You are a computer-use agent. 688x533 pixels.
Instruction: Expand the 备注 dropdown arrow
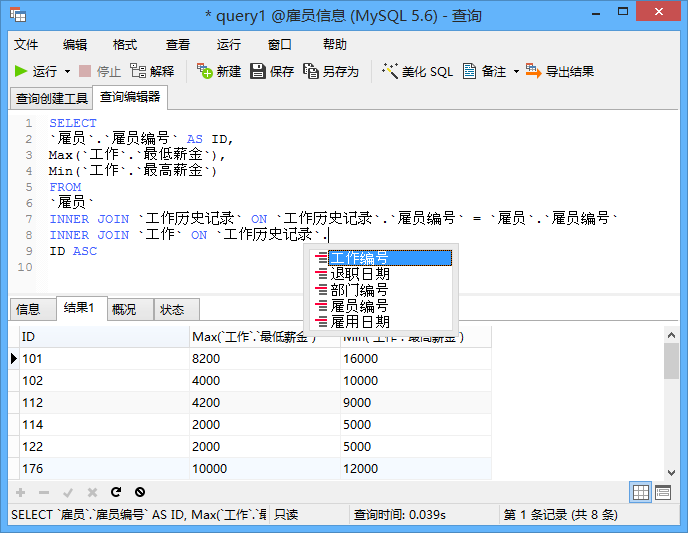tap(516, 72)
